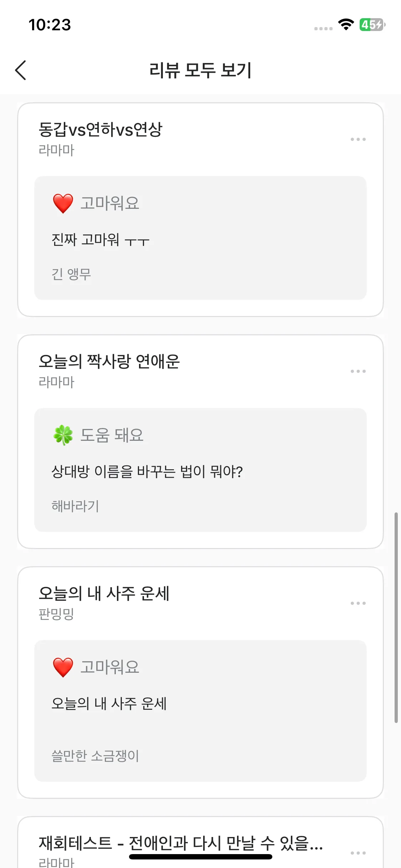
Task: Tap the Wi-Fi status icon
Action: pos(346,25)
